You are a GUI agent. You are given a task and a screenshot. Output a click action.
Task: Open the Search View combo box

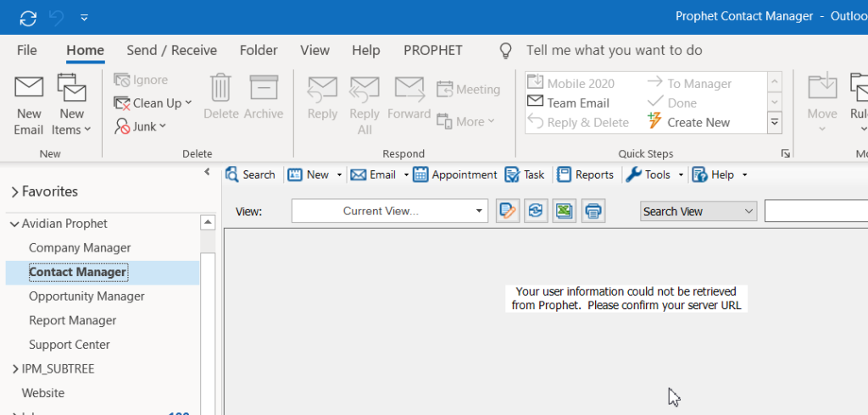point(698,212)
